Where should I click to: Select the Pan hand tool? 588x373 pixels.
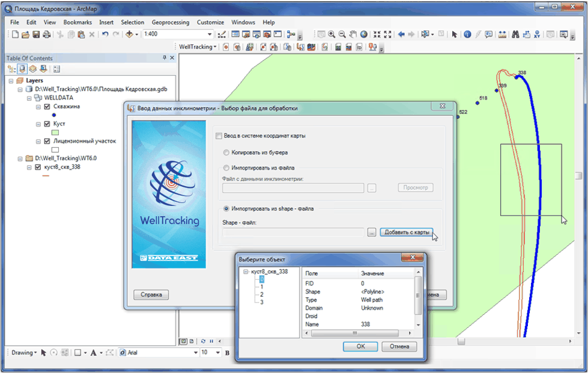point(352,35)
